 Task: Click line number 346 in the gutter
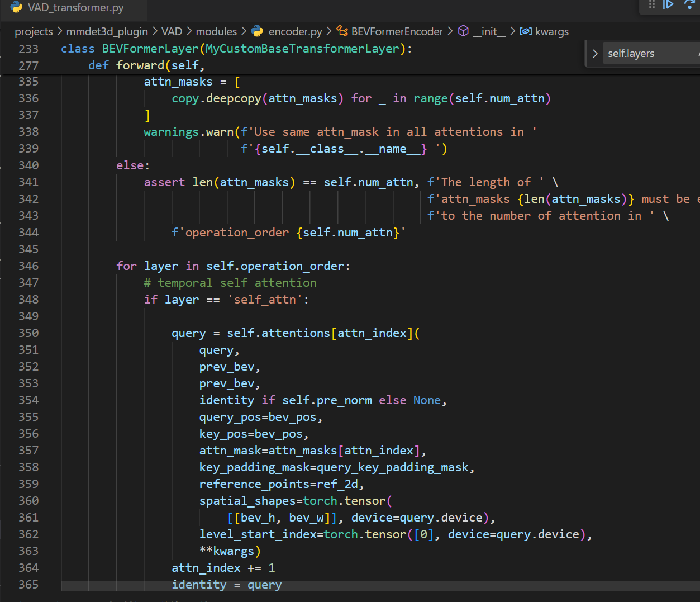[28, 266]
